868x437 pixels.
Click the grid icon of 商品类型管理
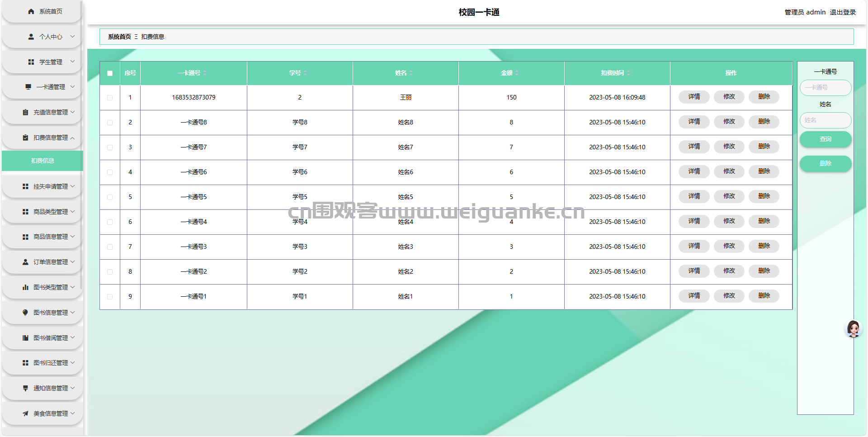pos(25,212)
